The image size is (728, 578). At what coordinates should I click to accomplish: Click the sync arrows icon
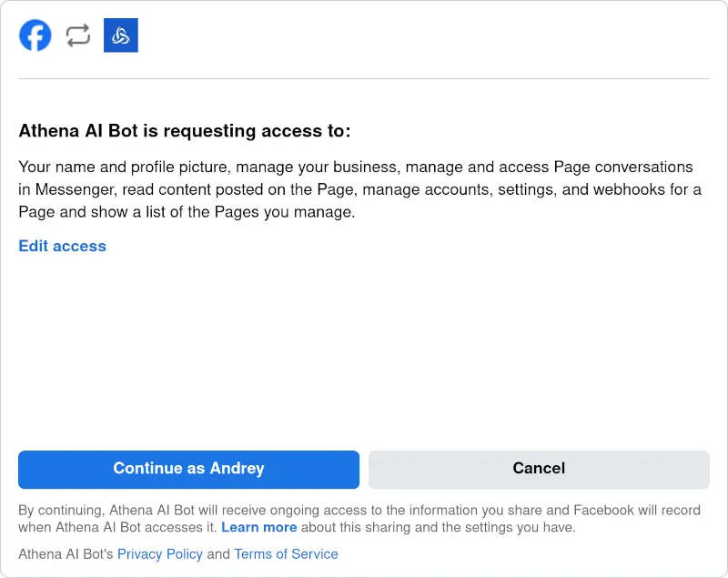pos(78,35)
